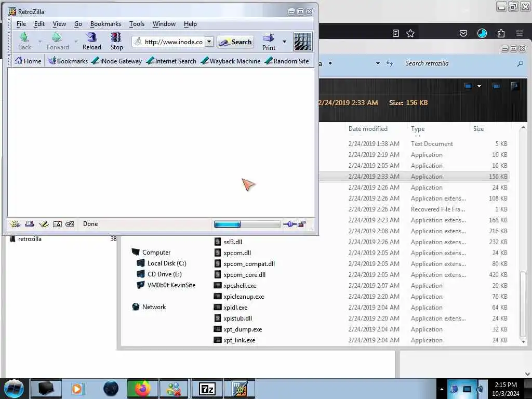Select Network in Explorer navigation tree
This screenshot has height=399, width=532.
tap(149, 307)
